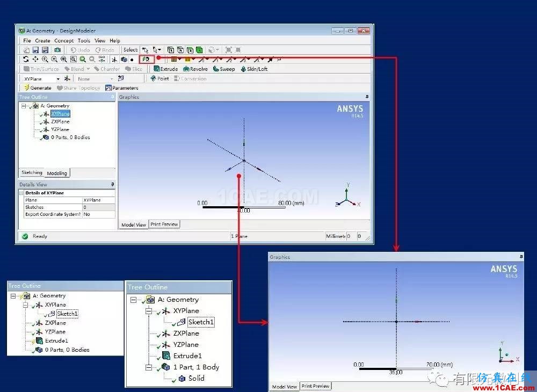The height and width of the screenshot is (392, 537).
Task: Open the Concept menu
Action: click(x=64, y=40)
